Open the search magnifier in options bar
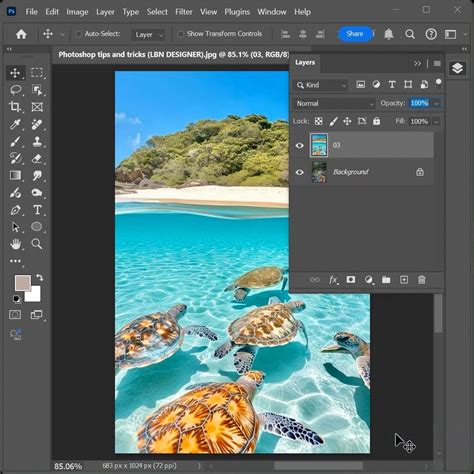The image size is (474, 474). (410, 34)
